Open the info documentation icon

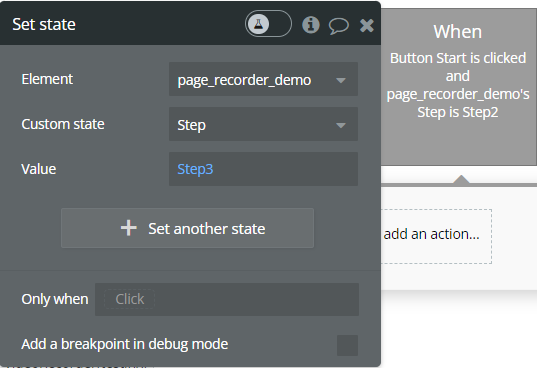pos(311,25)
